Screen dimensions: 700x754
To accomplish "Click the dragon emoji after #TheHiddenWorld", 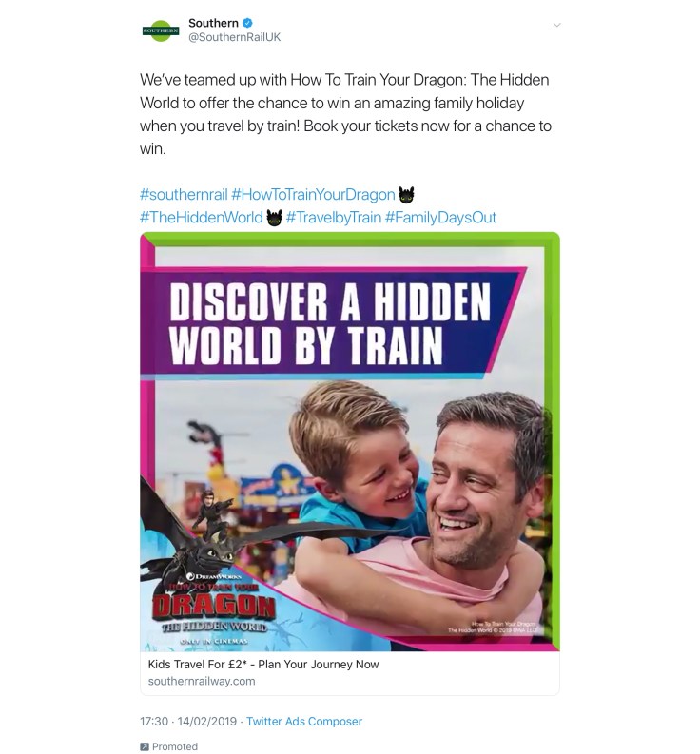I will pyautogui.click(x=274, y=218).
